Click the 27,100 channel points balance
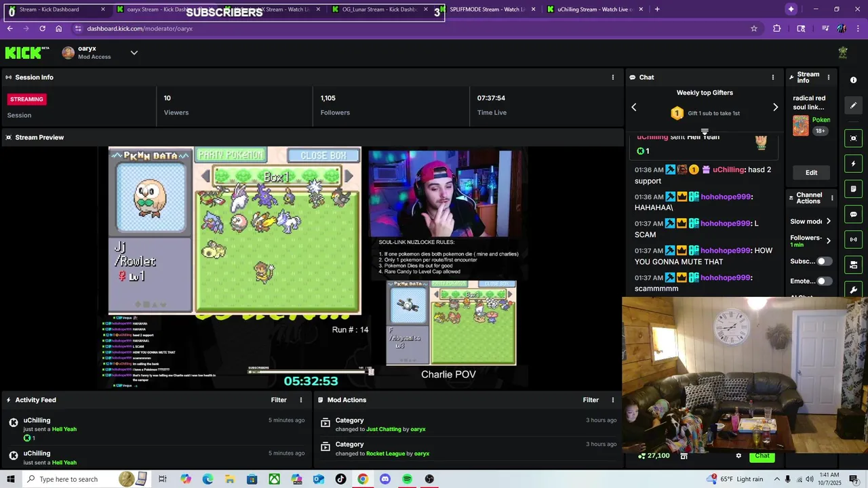868x488 pixels. (x=654, y=455)
